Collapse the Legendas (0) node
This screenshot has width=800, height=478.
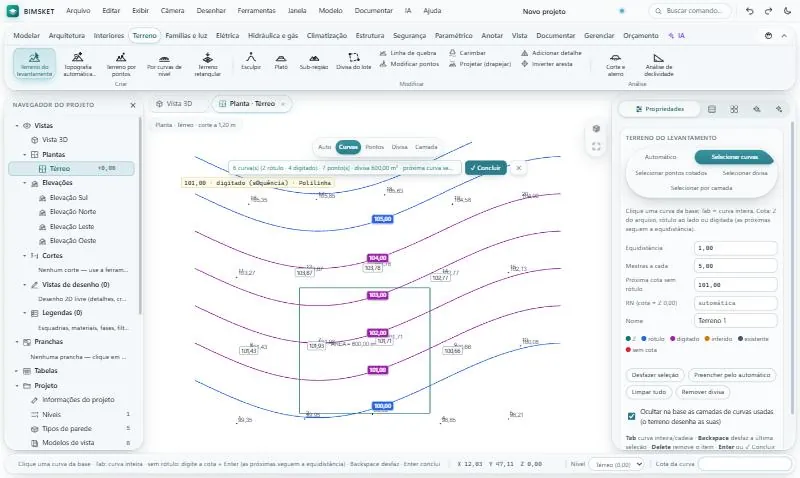pyautogui.click(x=24, y=313)
